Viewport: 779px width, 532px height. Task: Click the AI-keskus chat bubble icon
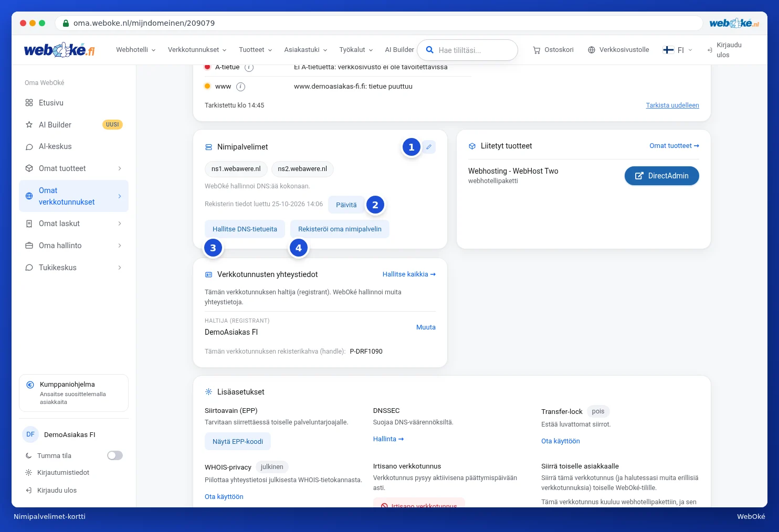tap(29, 147)
